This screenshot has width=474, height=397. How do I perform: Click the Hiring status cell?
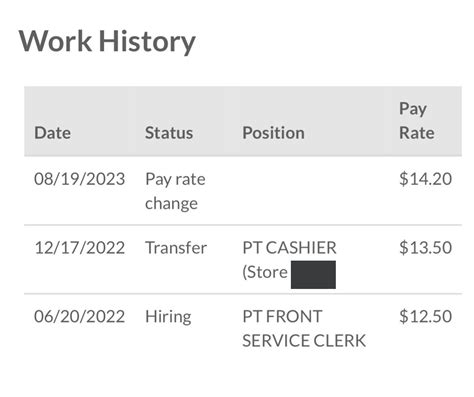click(x=168, y=317)
